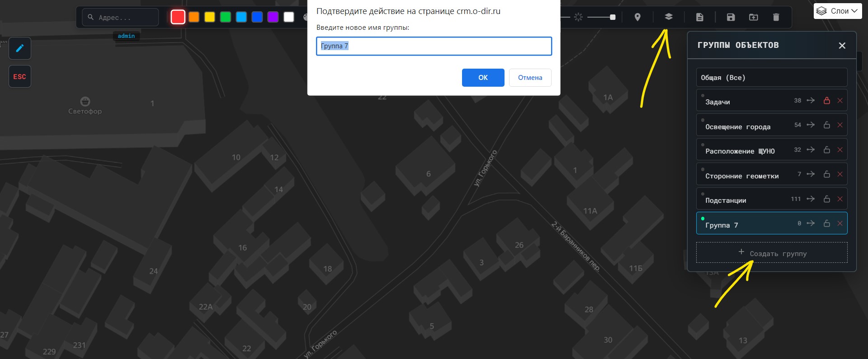Image resolution: width=868 pixels, height=359 pixels.
Task: Delete using the trash can icon
Action: (776, 17)
